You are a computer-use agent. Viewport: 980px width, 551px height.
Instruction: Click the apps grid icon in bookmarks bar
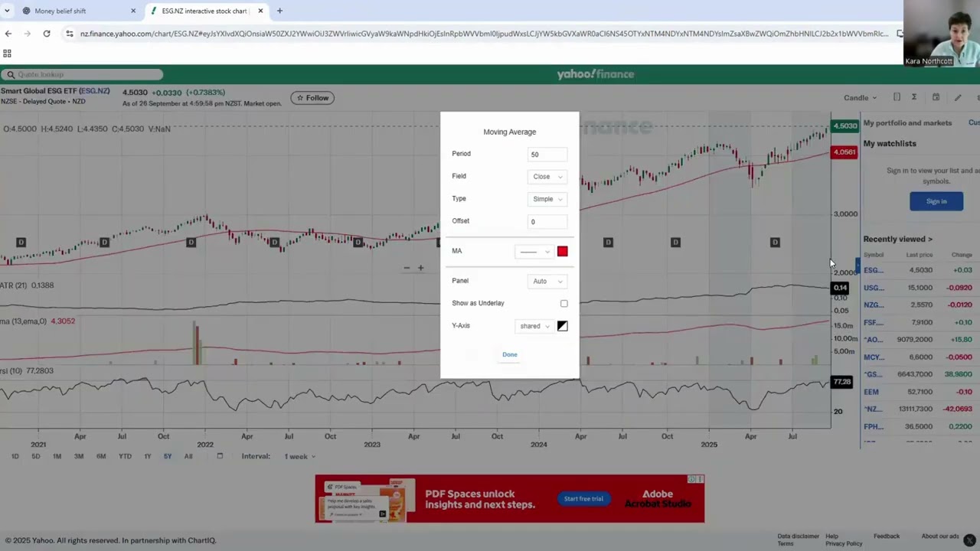[7, 54]
